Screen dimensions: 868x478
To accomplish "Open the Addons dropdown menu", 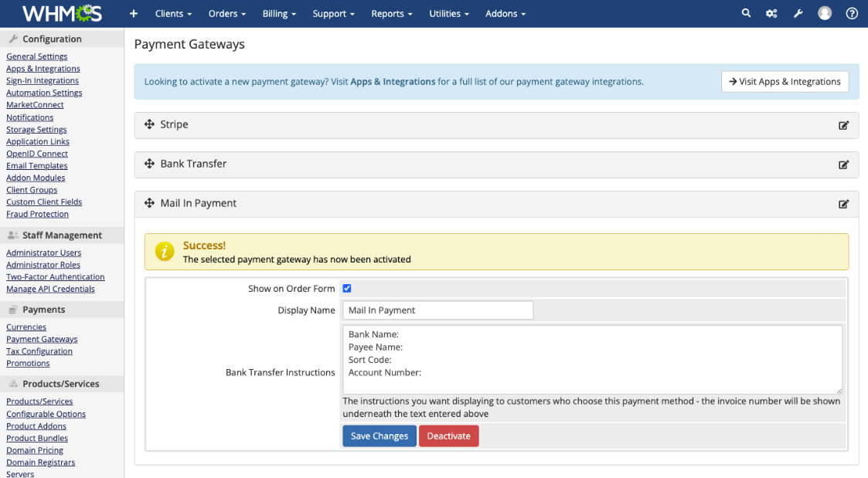I will (x=505, y=13).
